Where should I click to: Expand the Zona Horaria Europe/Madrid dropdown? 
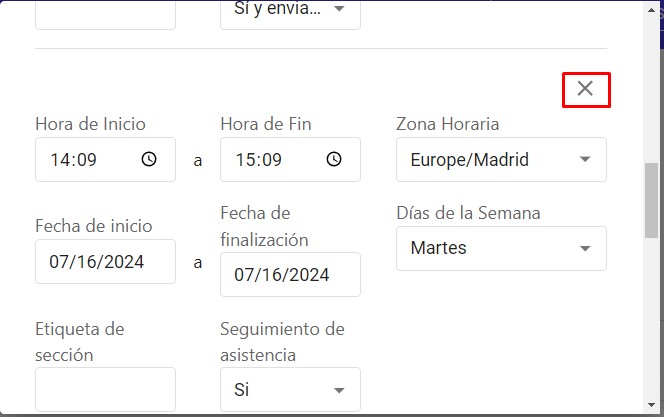point(501,160)
